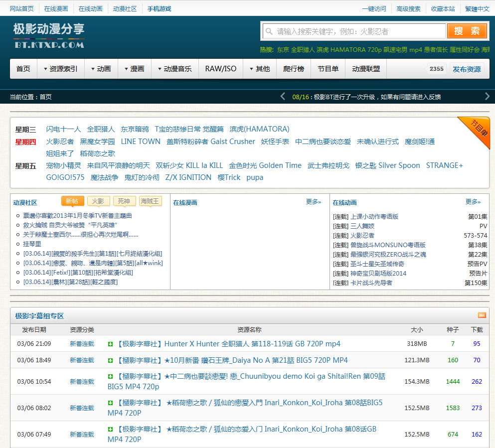Click download icon for Daiya No A torrent
The image size is (495, 448).
point(111,360)
